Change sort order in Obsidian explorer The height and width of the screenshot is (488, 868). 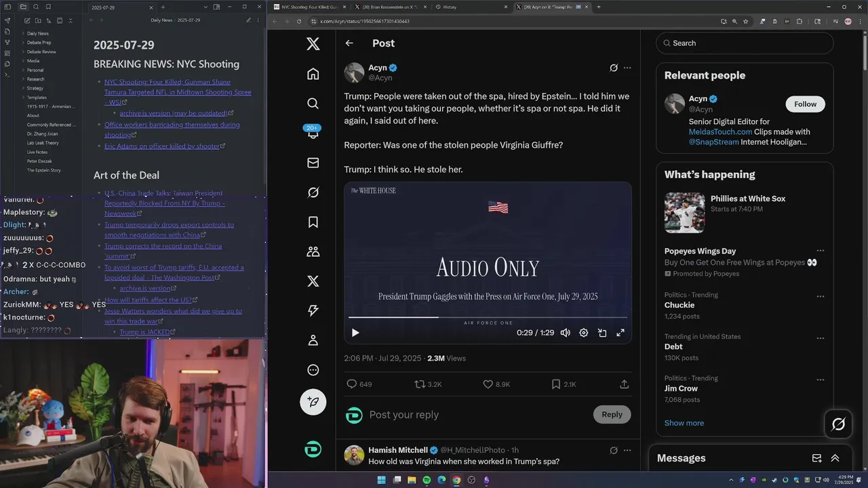[48, 21]
